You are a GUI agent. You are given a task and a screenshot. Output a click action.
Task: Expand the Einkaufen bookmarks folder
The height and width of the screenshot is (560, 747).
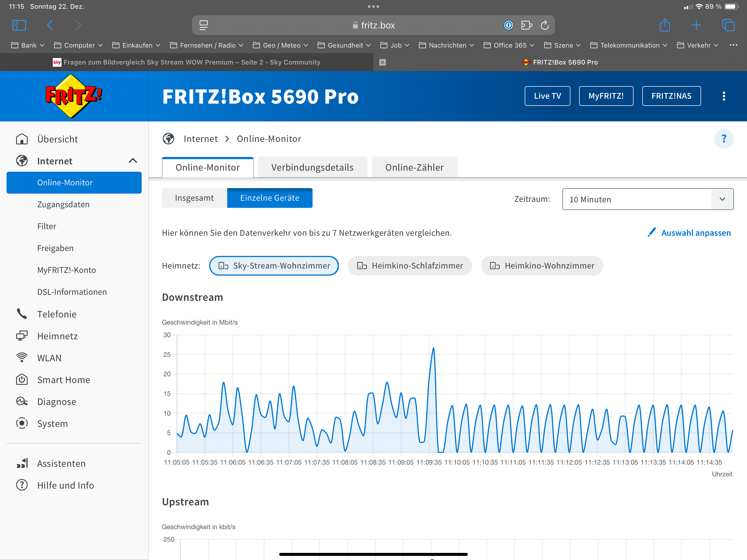[x=136, y=45]
